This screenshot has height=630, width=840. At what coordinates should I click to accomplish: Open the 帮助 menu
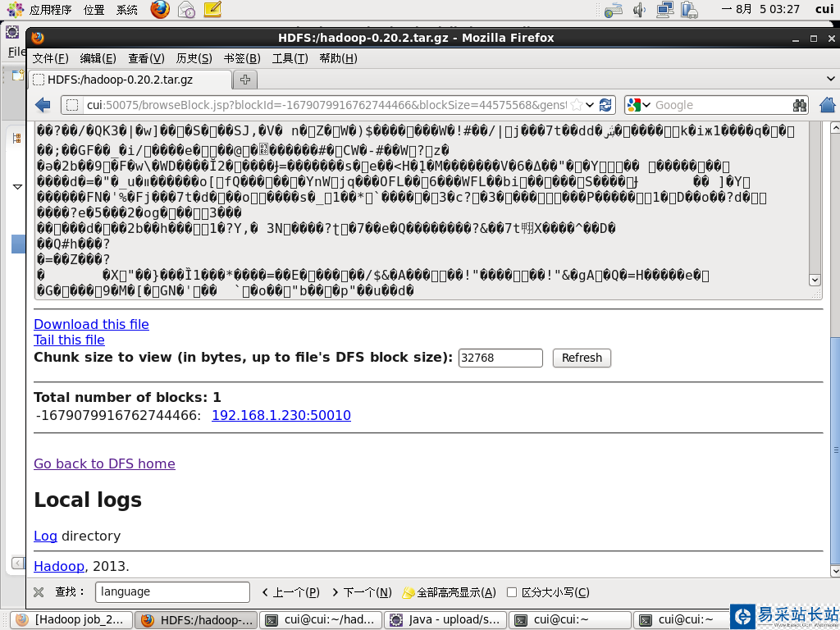338,58
